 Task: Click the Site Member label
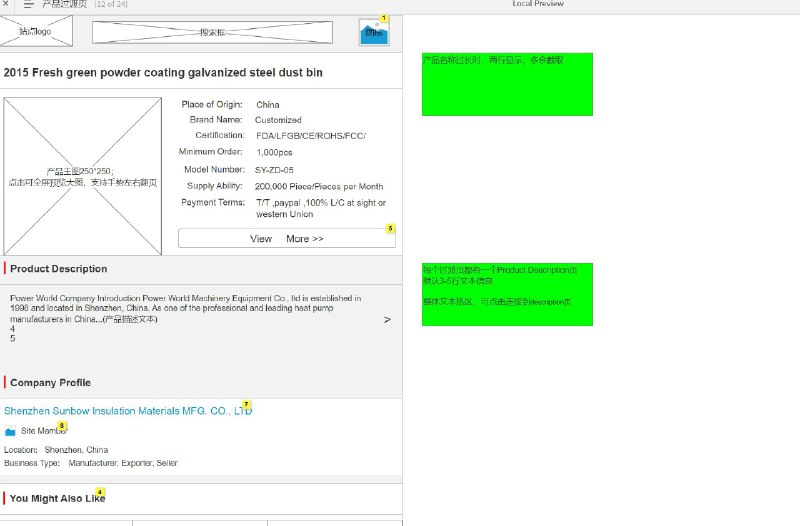coord(44,431)
